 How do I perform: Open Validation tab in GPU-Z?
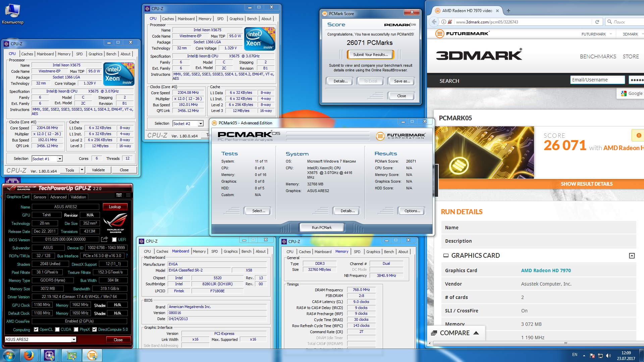(78, 197)
